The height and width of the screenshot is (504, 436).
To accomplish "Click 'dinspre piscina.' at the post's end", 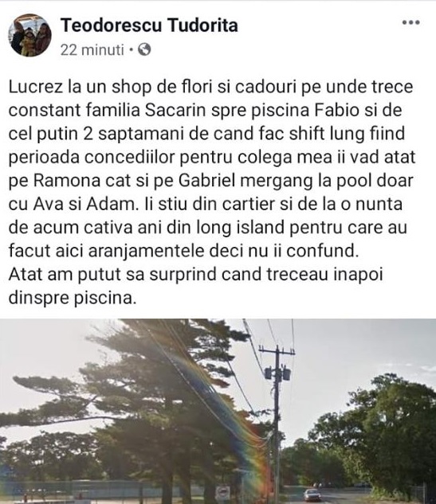I will tap(73, 298).
